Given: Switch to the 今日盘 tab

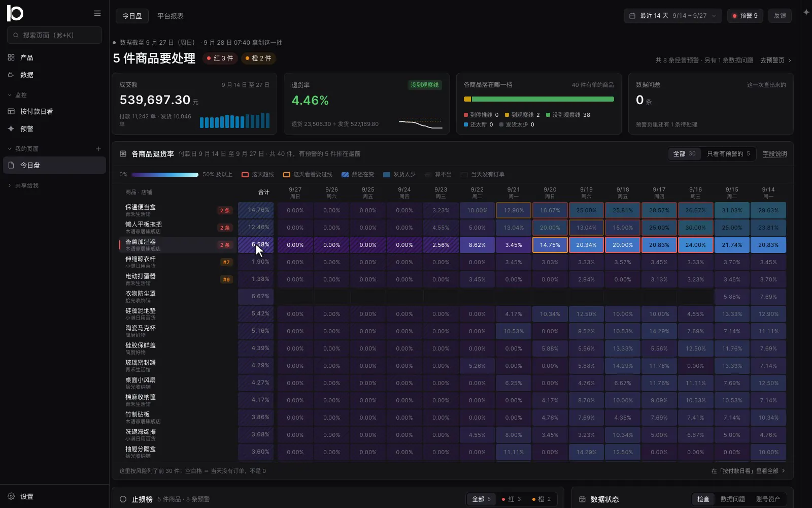Looking at the screenshot, I should [x=132, y=16].
